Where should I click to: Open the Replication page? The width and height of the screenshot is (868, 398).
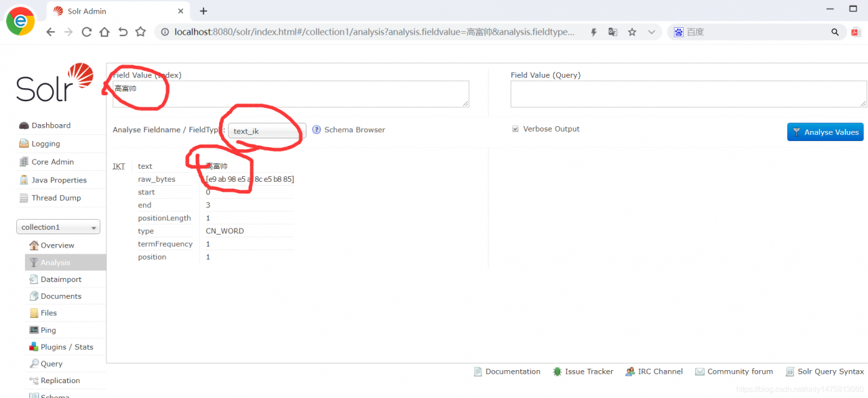(x=60, y=381)
